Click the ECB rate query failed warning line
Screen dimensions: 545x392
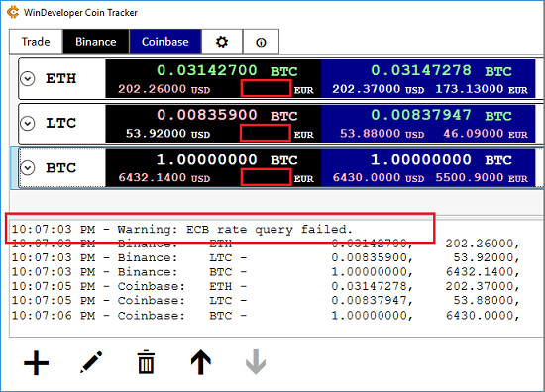(x=182, y=229)
